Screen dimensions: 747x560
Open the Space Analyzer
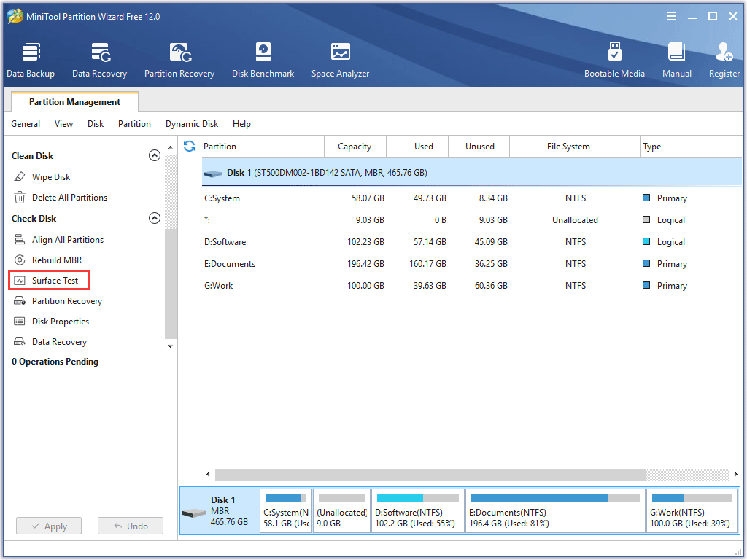click(x=340, y=58)
